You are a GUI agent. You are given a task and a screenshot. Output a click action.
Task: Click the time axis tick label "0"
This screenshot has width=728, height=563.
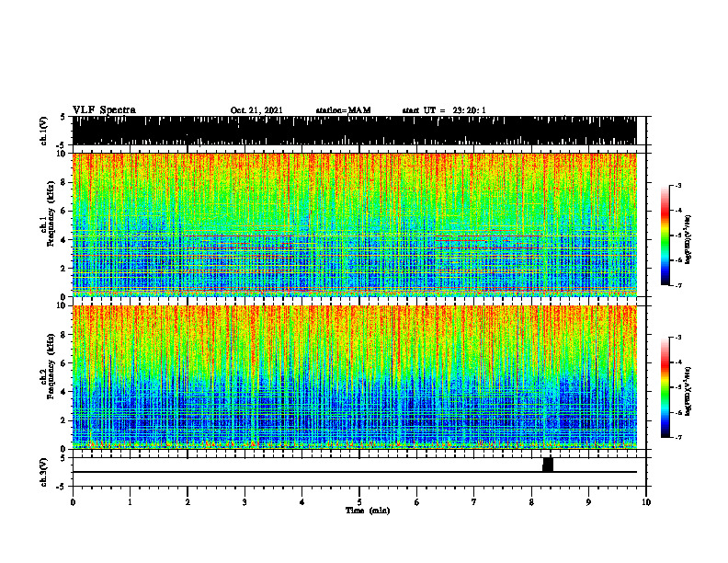(73, 502)
